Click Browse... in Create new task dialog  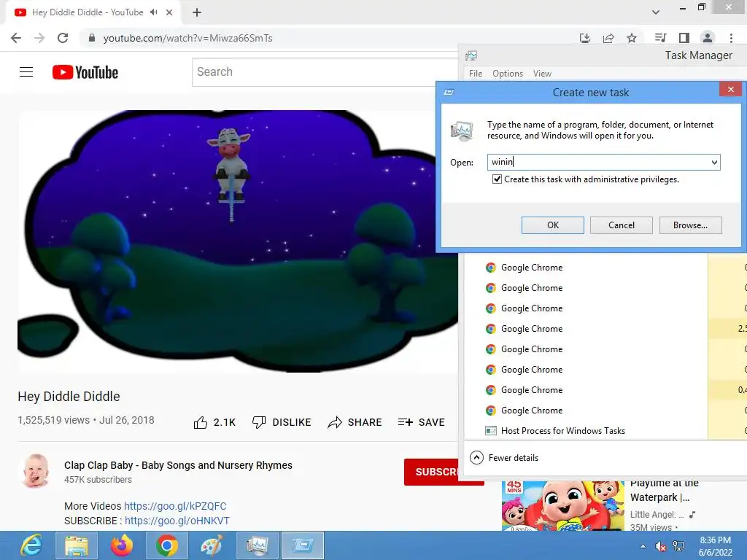690,225
